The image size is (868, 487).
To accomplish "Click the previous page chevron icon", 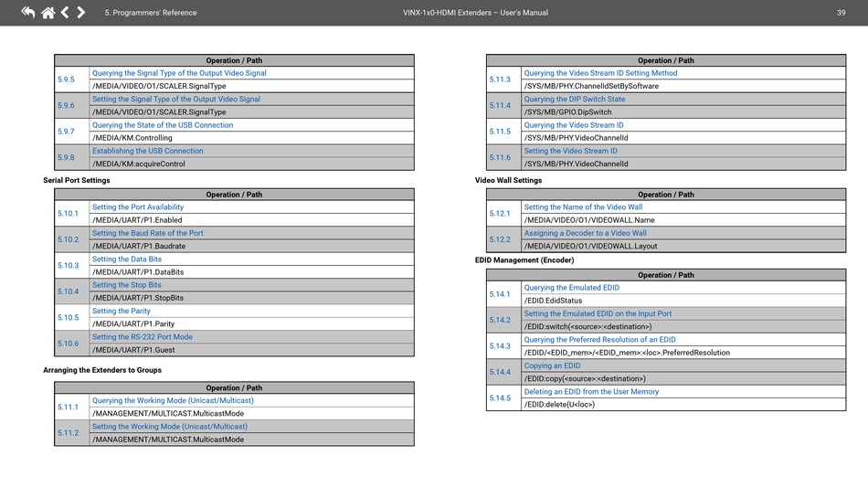I will tap(65, 12).
